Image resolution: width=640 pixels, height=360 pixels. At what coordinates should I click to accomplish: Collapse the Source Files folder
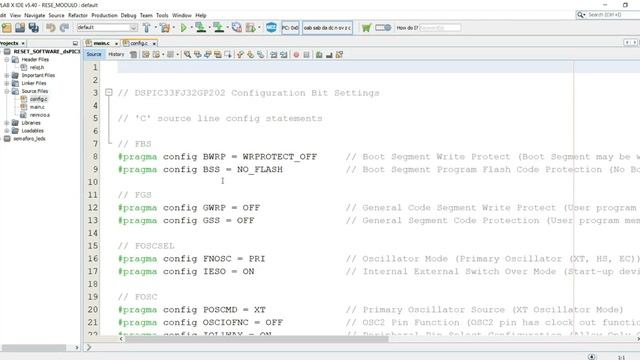(7, 91)
